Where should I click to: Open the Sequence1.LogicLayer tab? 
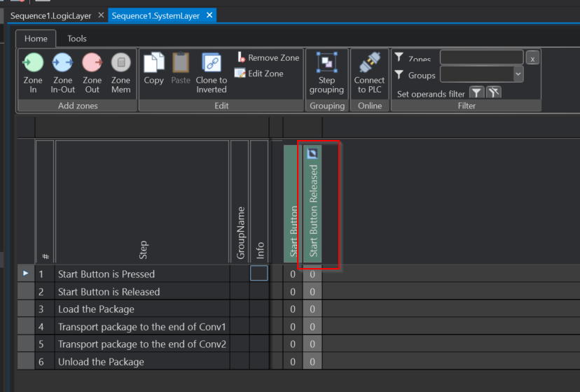[50, 16]
